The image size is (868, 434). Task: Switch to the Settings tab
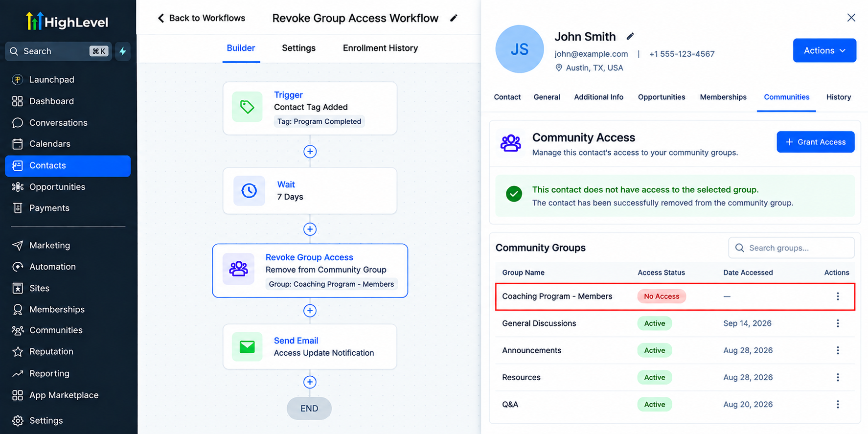(298, 48)
